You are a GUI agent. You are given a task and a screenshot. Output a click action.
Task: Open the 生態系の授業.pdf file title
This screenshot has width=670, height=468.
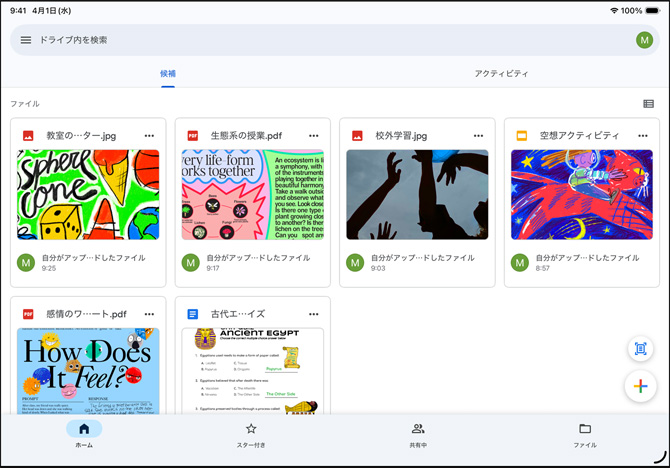click(x=246, y=136)
